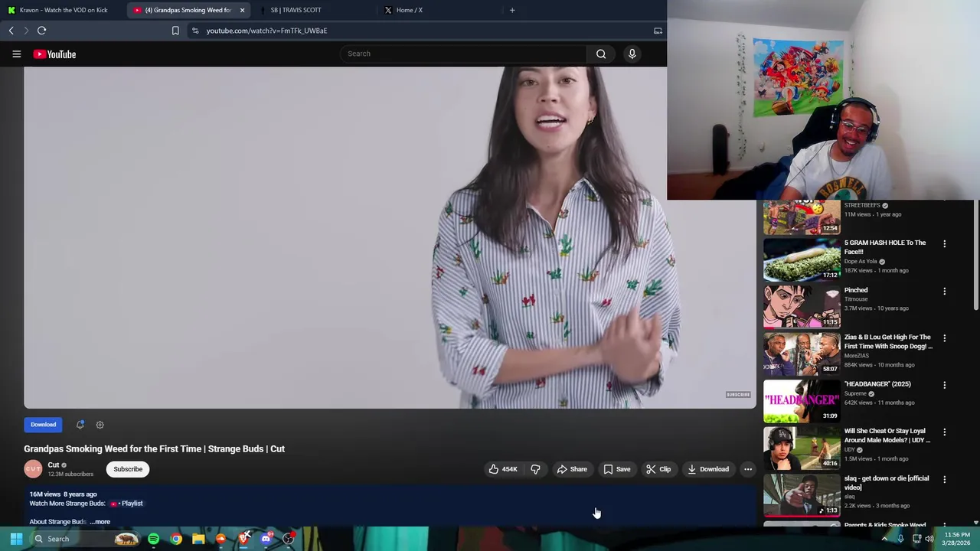Open Zias & B Lou Snoop Dogg thumbnail
Image resolution: width=980 pixels, height=551 pixels.
click(x=802, y=353)
